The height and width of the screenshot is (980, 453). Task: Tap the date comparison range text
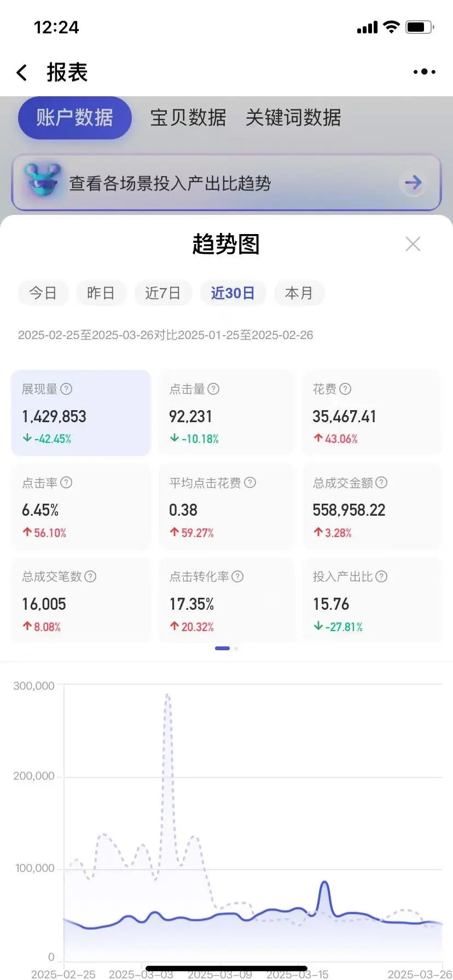point(166,335)
